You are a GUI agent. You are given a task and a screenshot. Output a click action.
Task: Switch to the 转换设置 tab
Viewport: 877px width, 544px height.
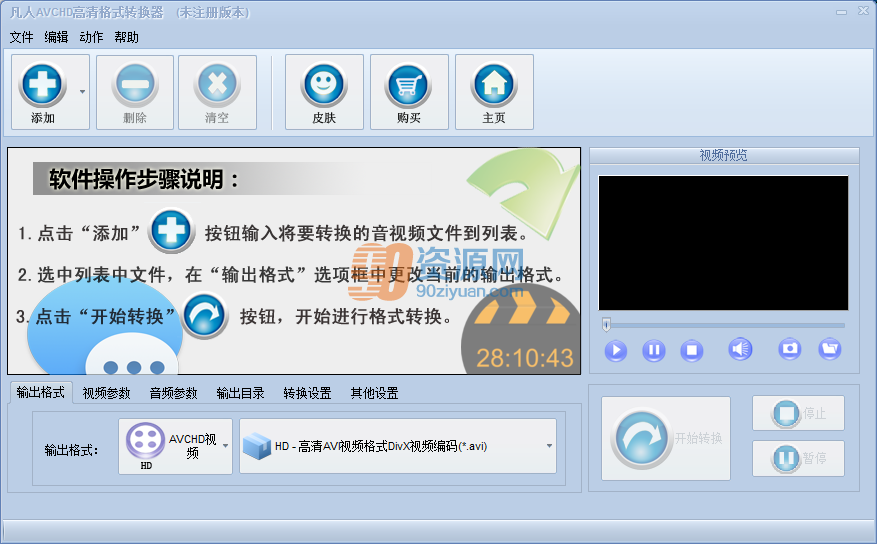307,394
